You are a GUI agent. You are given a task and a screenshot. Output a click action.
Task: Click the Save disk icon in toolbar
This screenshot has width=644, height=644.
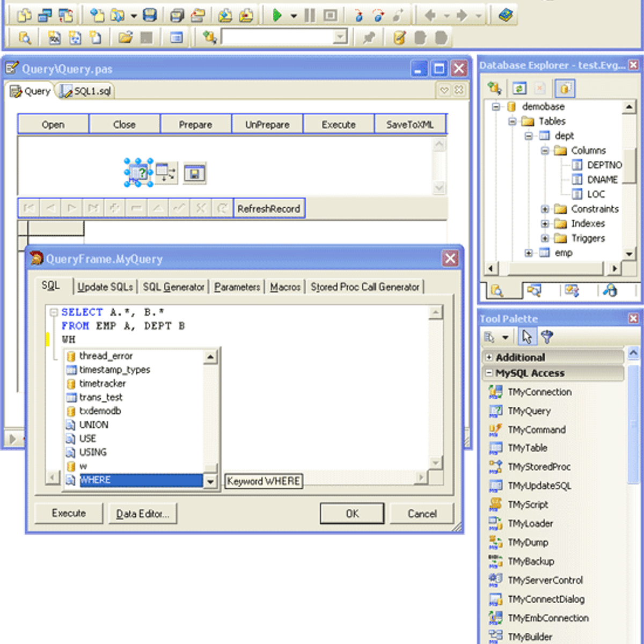click(150, 15)
